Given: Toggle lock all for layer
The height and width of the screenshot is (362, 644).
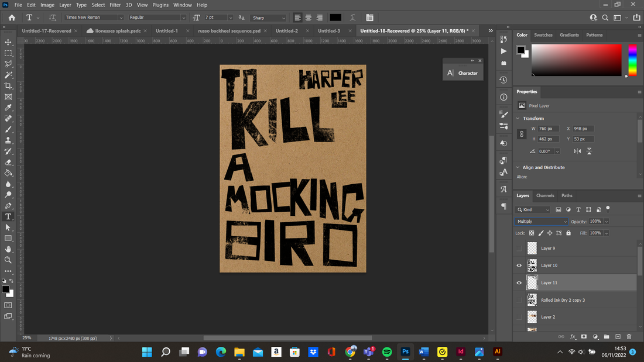Looking at the screenshot, I should (x=568, y=233).
